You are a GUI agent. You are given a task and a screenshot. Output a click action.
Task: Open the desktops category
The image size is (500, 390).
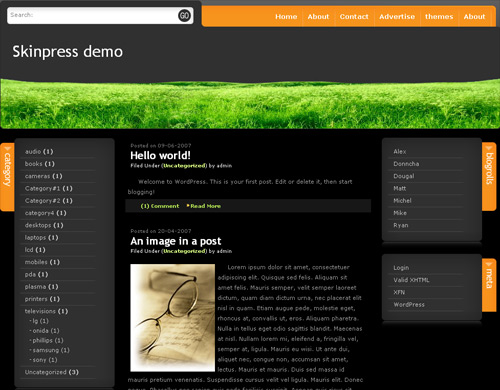click(38, 225)
